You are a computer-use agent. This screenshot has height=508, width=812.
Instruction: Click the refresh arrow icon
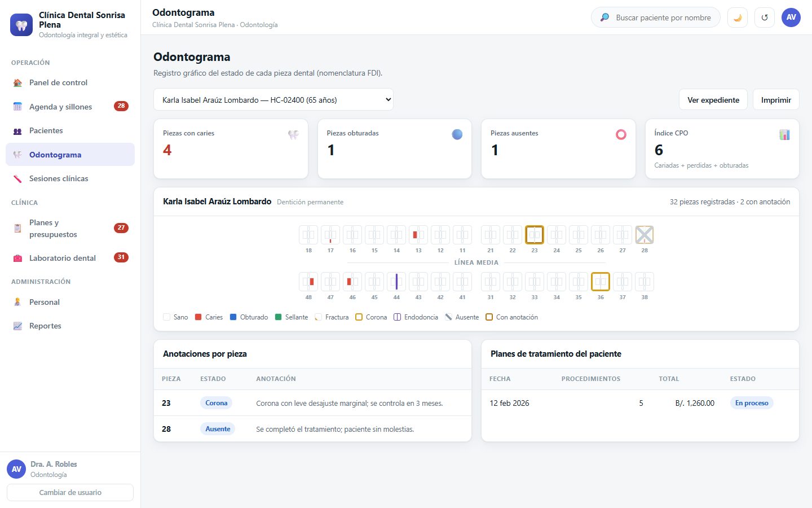765,17
